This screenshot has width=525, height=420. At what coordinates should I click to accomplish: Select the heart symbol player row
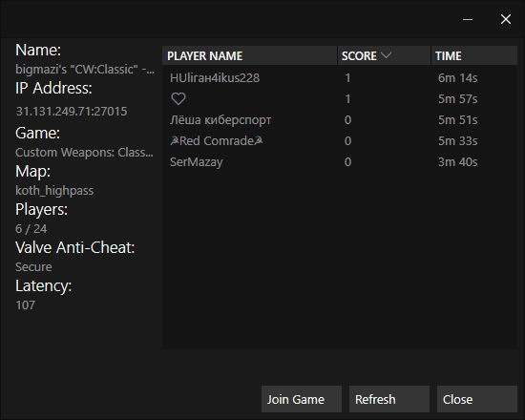[x=340, y=99]
